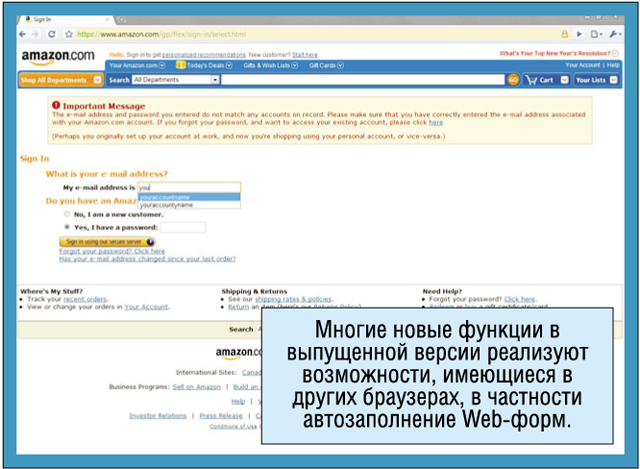Click the address bar URL field

[x=316, y=34]
